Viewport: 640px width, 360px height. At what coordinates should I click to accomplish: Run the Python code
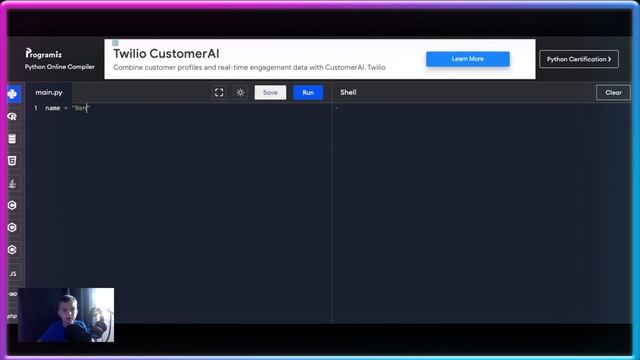[308, 93]
